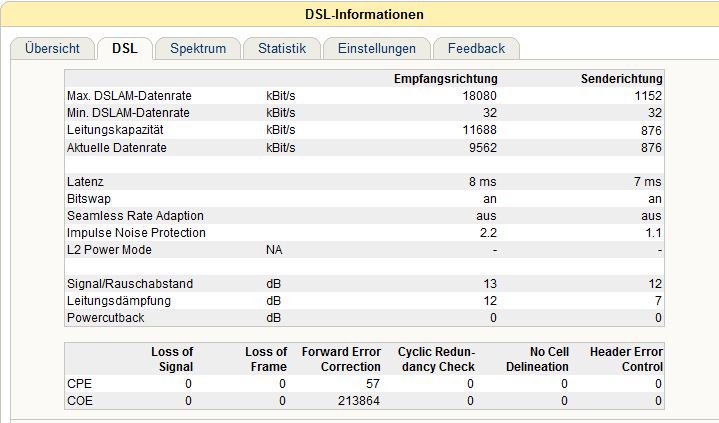The image size is (719, 423).
Task: Select the Max. DSLAM-Datenrate row label
Action: tap(129, 96)
